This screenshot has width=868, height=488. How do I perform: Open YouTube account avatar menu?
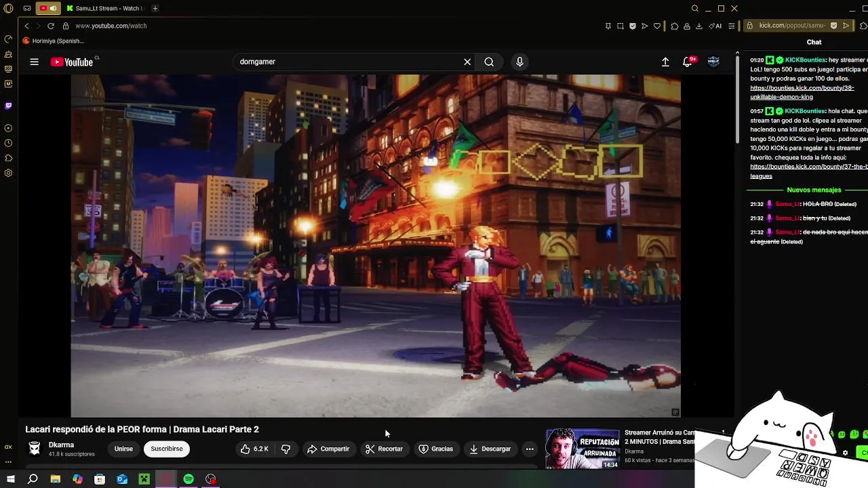pyautogui.click(x=713, y=62)
